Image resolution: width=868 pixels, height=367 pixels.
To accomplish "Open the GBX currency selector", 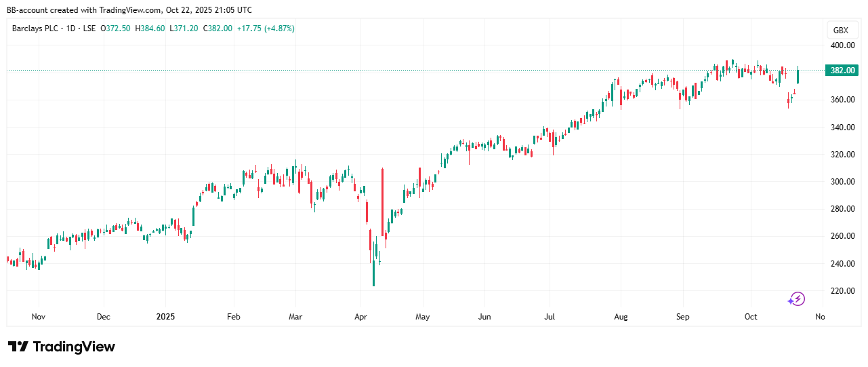I will 840,31.
